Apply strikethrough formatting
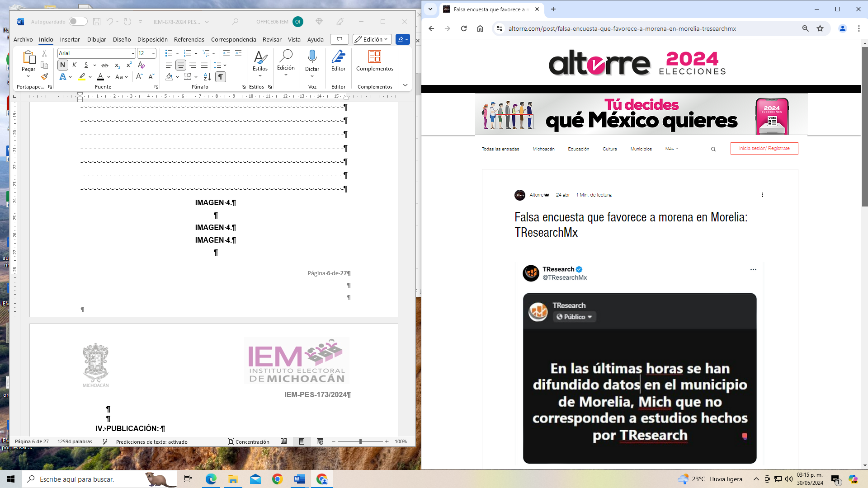The height and width of the screenshot is (488, 868). coord(105,65)
